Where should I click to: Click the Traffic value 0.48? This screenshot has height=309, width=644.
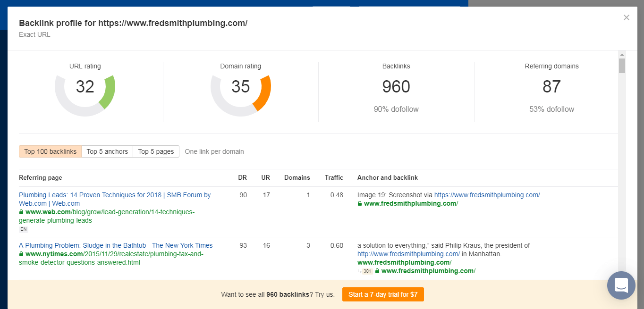(337, 195)
